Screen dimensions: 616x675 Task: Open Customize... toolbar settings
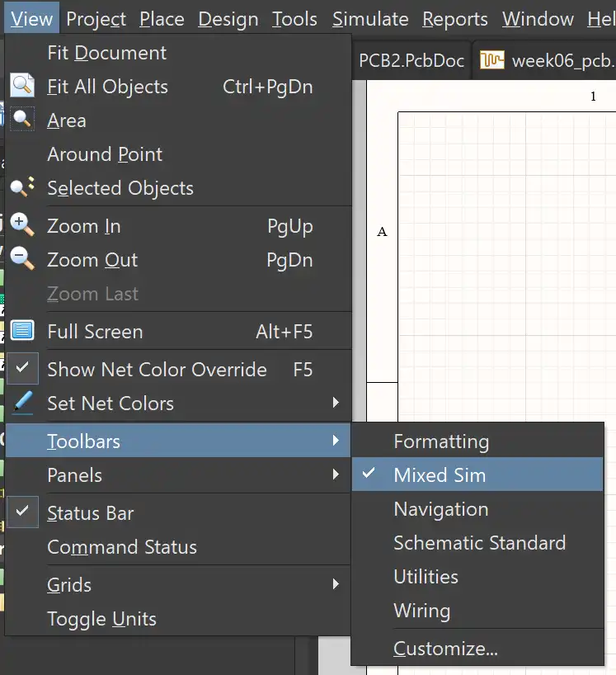445,649
